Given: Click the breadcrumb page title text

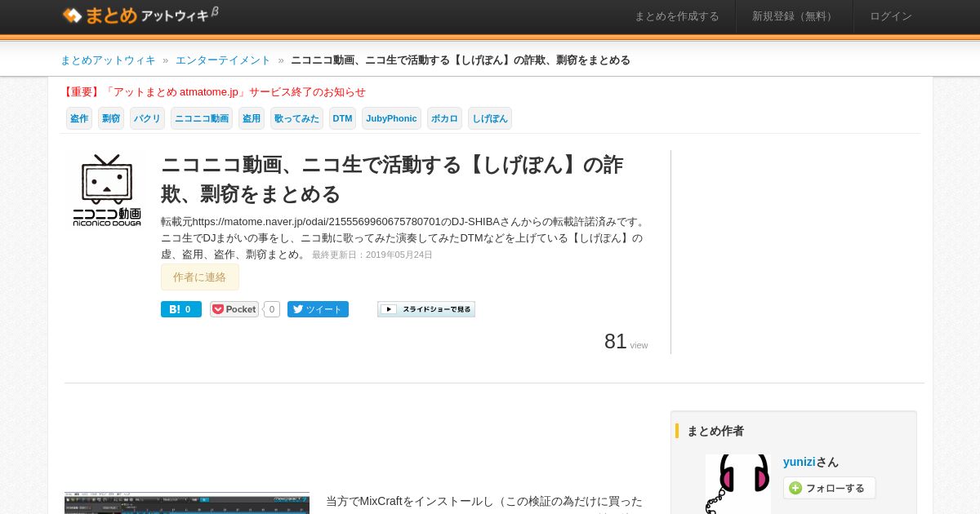Looking at the screenshot, I should (x=461, y=60).
